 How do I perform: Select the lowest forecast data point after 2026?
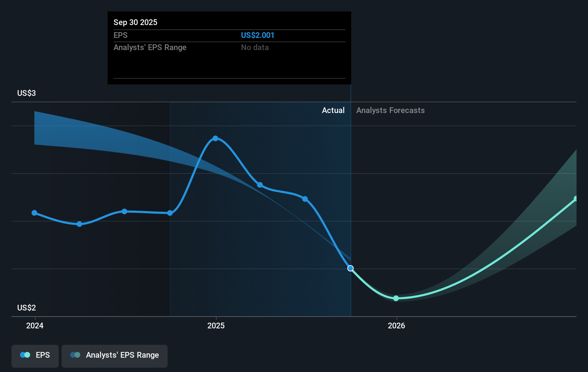(396, 298)
